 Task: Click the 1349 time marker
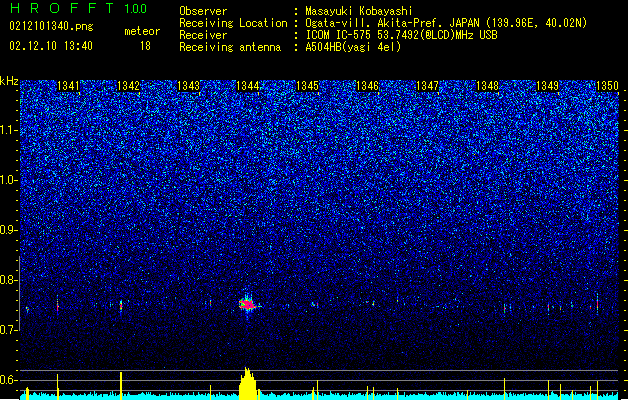547,86
